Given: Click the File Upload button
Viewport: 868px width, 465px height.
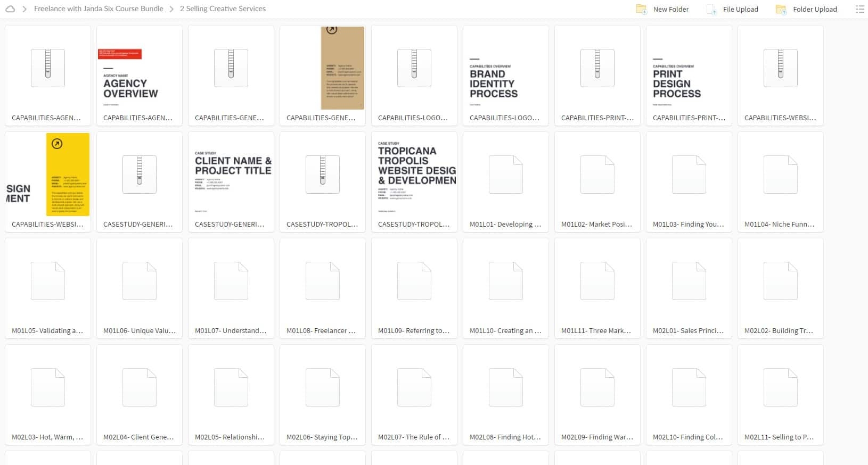Looking at the screenshot, I should (x=732, y=9).
